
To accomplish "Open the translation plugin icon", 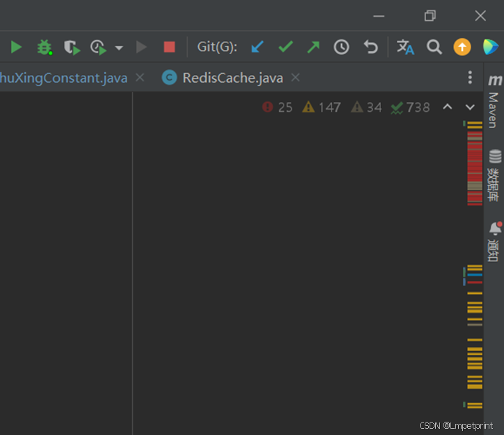I will coord(405,47).
